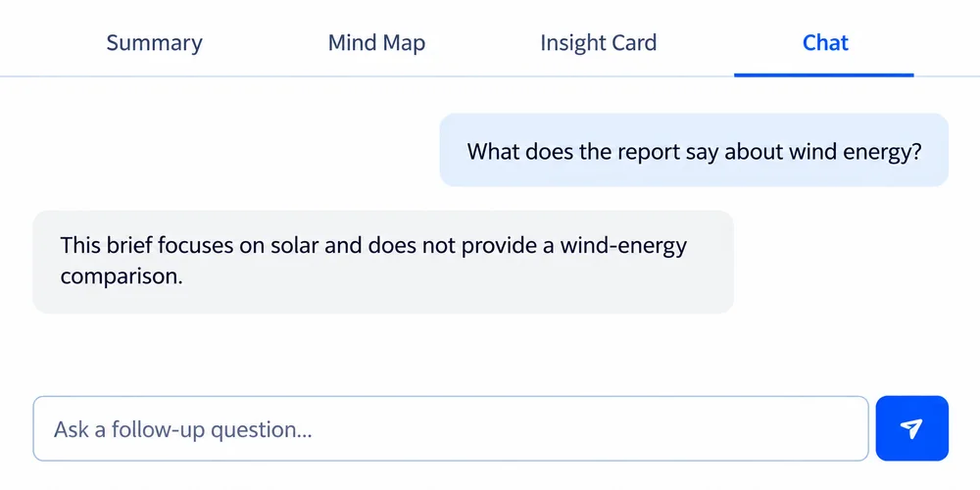Image resolution: width=980 pixels, height=490 pixels.
Task: Go to the Chat tab
Action: pos(825,42)
